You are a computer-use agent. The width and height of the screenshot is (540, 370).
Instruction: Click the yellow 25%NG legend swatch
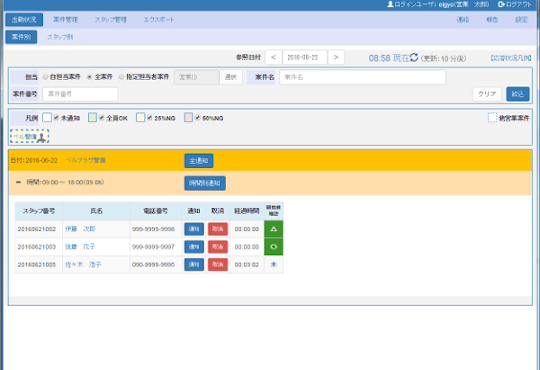[140, 117]
